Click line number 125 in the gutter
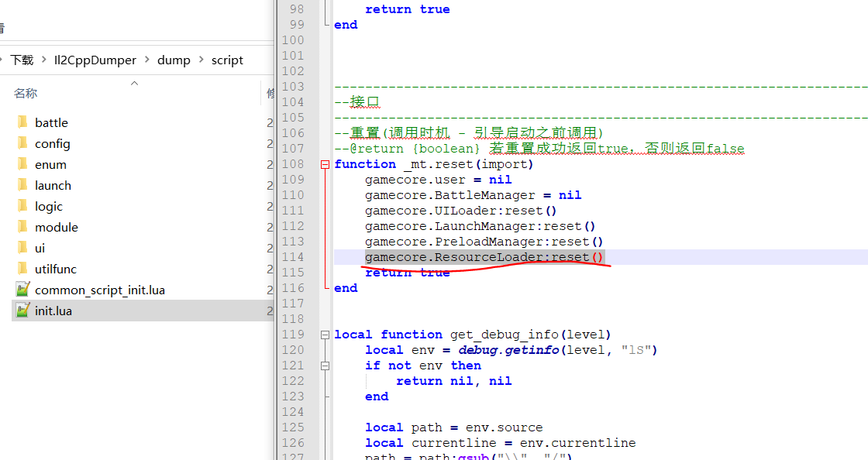The width and height of the screenshot is (868, 460). 293,427
